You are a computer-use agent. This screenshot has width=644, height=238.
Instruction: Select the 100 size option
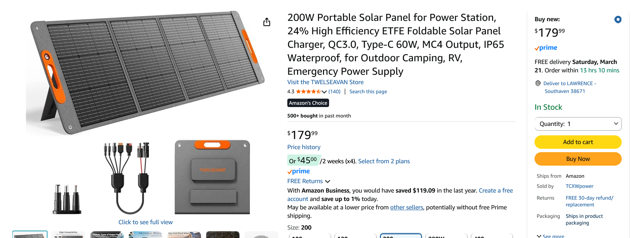[x=310, y=237]
